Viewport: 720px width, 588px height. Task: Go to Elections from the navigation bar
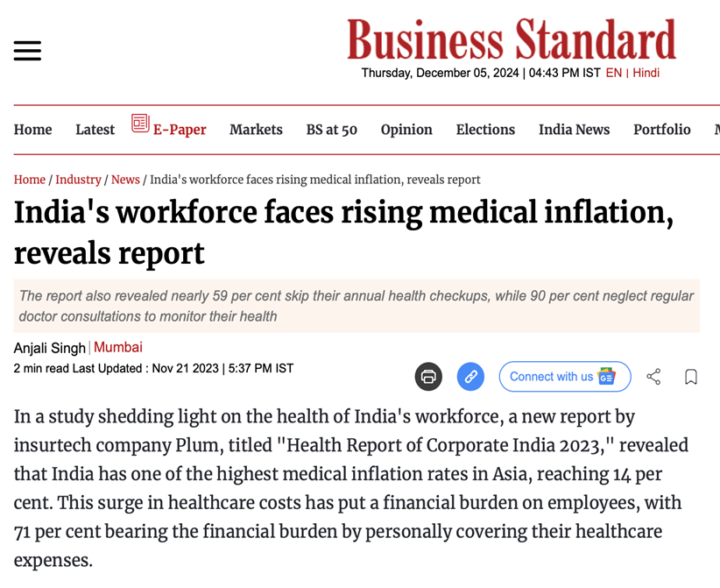(485, 129)
